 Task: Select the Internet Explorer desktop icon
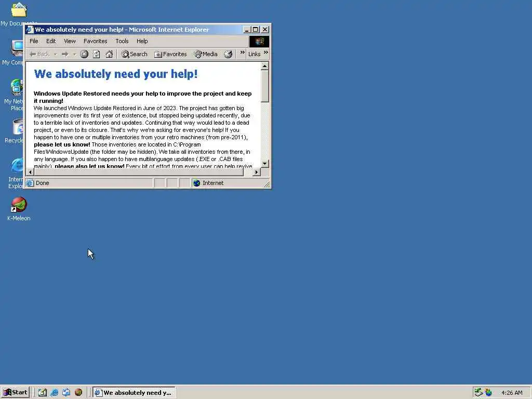[x=16, y=173]
